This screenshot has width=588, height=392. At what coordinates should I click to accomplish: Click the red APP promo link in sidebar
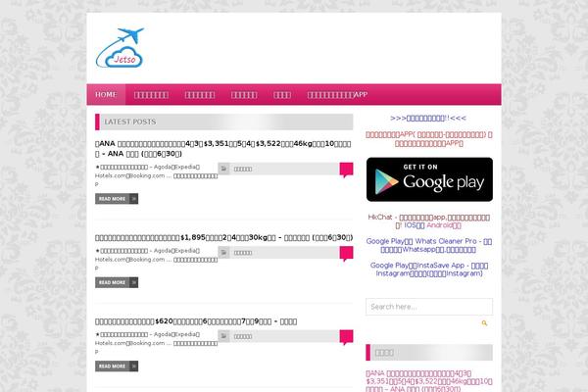pos(429,139)
